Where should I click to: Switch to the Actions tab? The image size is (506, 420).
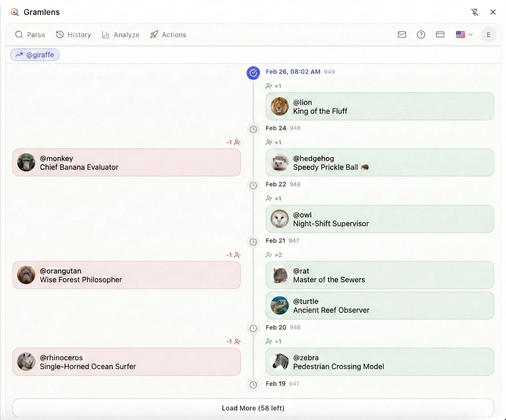tap(168, 35)
